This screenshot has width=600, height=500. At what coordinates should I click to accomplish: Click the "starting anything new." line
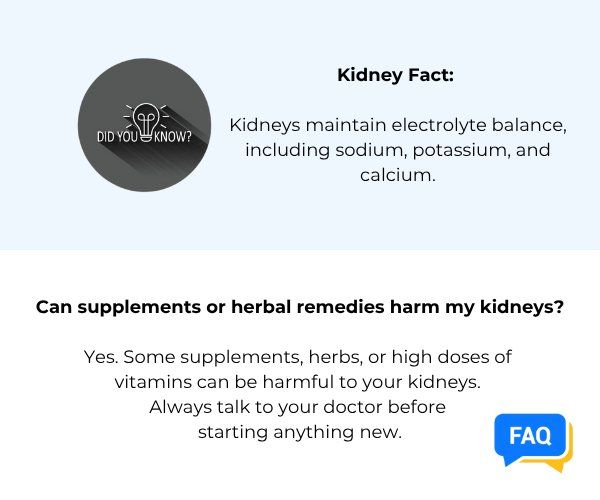pyautogui.click(x=299, y=432)
